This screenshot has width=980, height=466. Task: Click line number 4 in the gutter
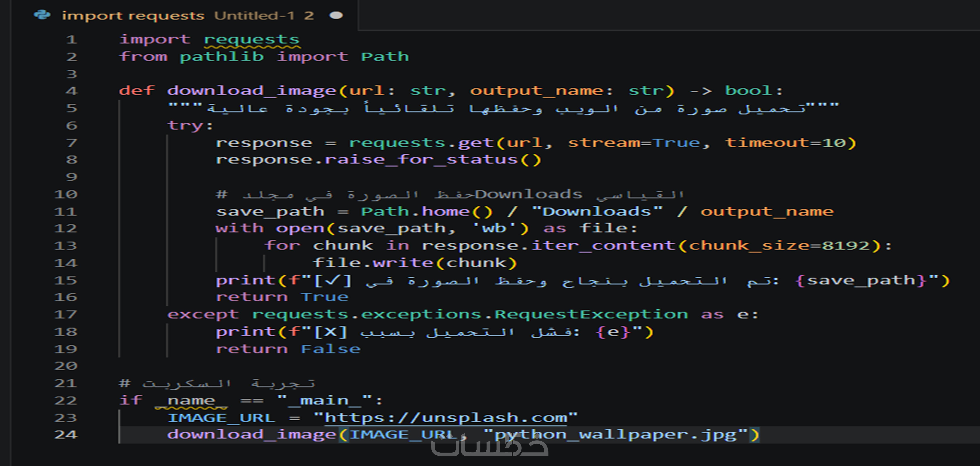(x=71, y=91)
